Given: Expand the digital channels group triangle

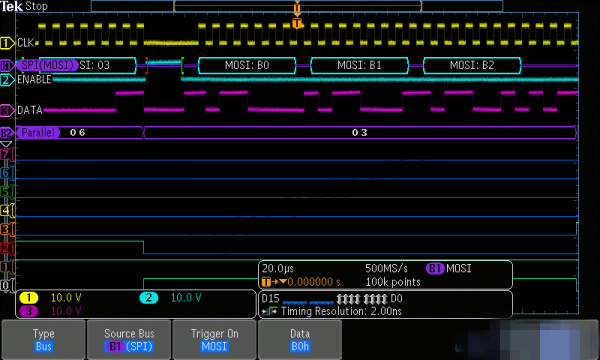Looking at the screenshot, I should click(6, 144).
